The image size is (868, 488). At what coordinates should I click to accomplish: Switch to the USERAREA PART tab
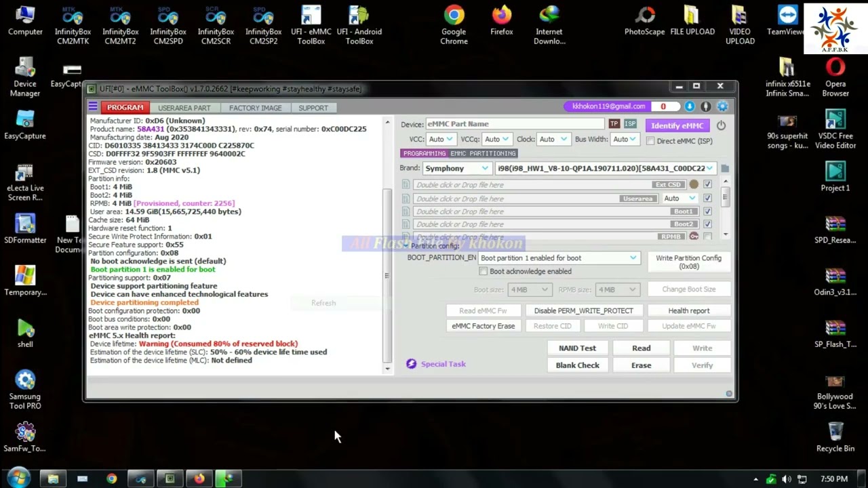point(184,108)
